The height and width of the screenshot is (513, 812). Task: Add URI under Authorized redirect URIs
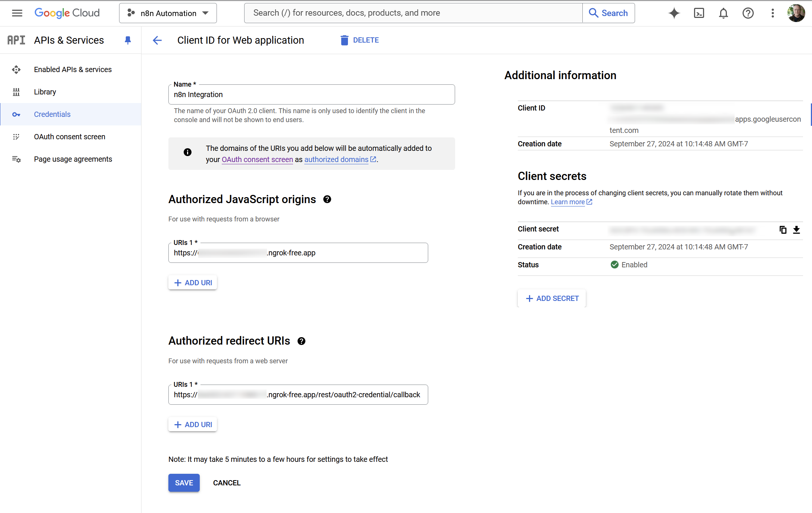click(193, 425)
